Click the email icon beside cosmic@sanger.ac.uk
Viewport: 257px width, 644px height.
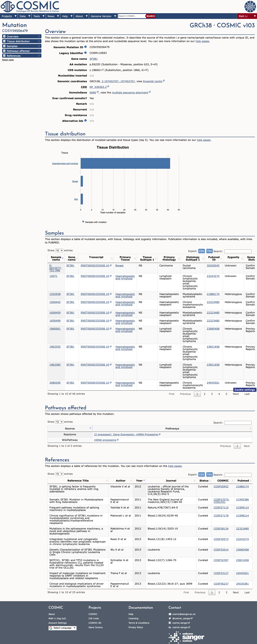tap(170, 614)
